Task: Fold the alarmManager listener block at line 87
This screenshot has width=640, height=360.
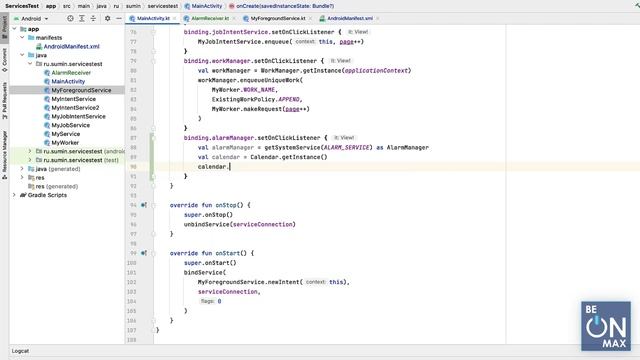Action: point(153,138)
